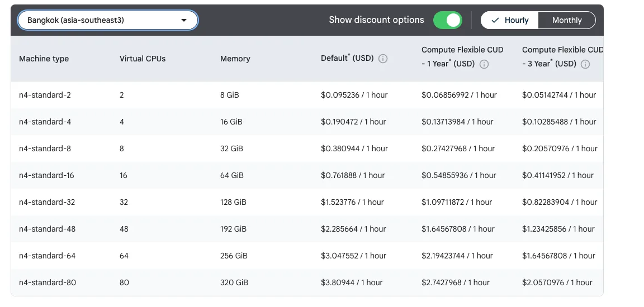
Task: Click the $0.82283904 / 1 hour 3-year price
Action: (x=560, y=202)
